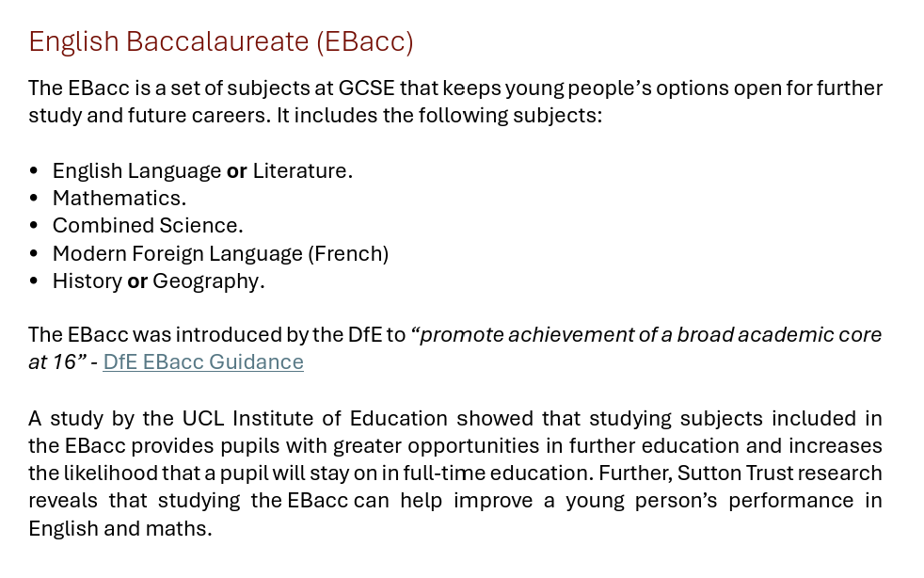
Task: Click the words 'English and maths' at paragraph end
Action: pos(119,528)
